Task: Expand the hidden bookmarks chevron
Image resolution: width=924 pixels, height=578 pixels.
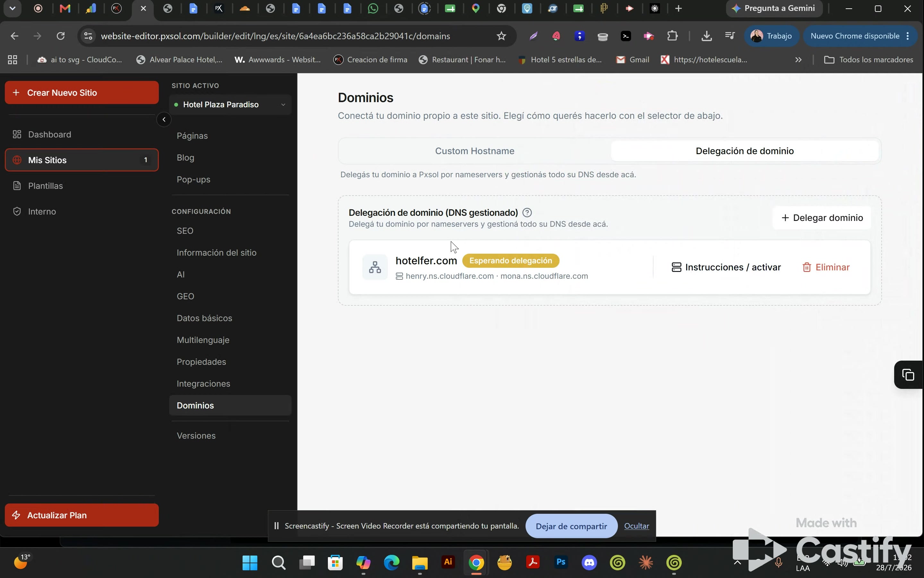Action: click(x=798, y=60)
